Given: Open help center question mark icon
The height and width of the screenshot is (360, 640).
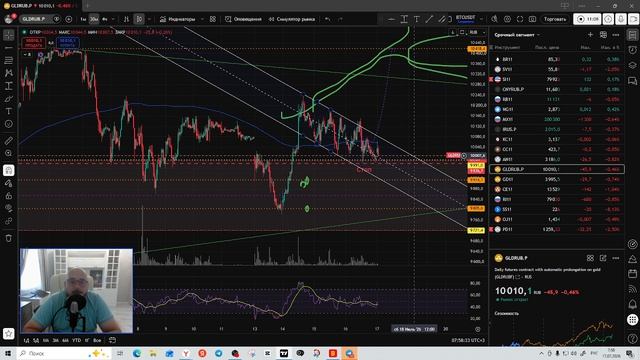Looking at the screenshot, I should (x=633, y=338).
